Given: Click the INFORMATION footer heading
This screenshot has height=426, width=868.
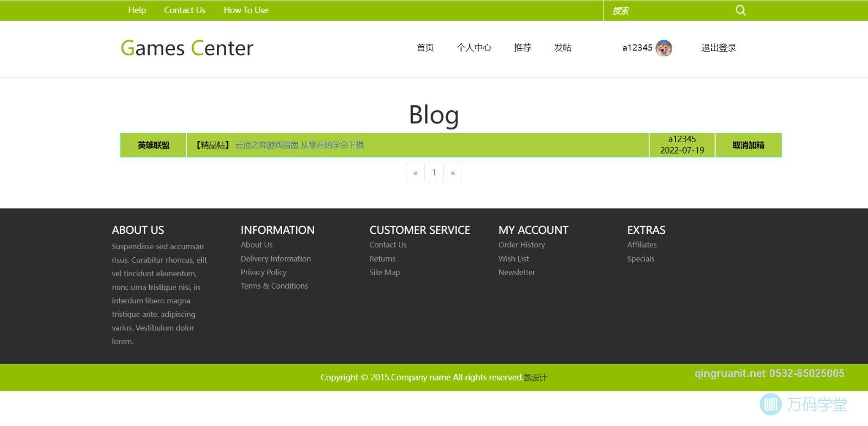Looking at the screenshot, I should [x=278, y=230].
